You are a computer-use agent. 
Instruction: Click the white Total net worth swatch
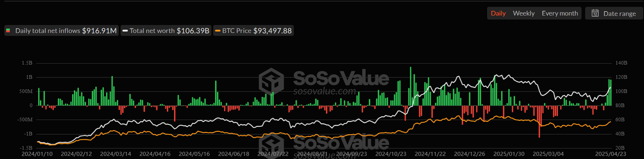[x=125, y=31]
